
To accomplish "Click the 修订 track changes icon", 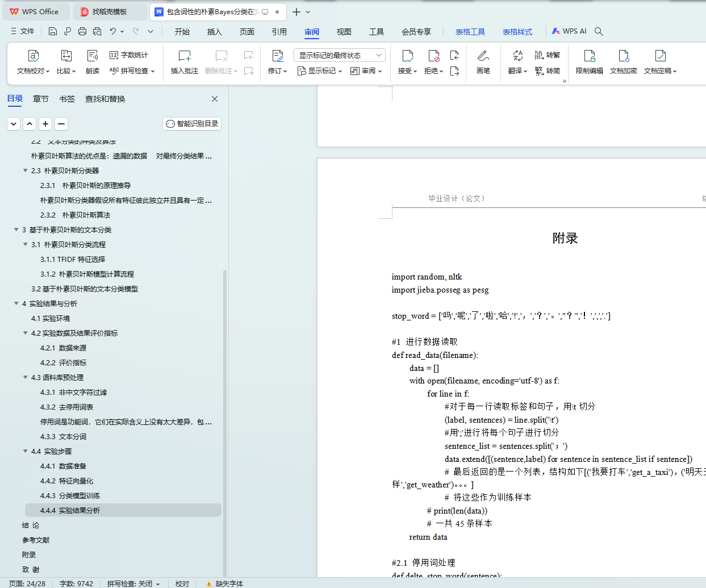I will tap(278, 56).
